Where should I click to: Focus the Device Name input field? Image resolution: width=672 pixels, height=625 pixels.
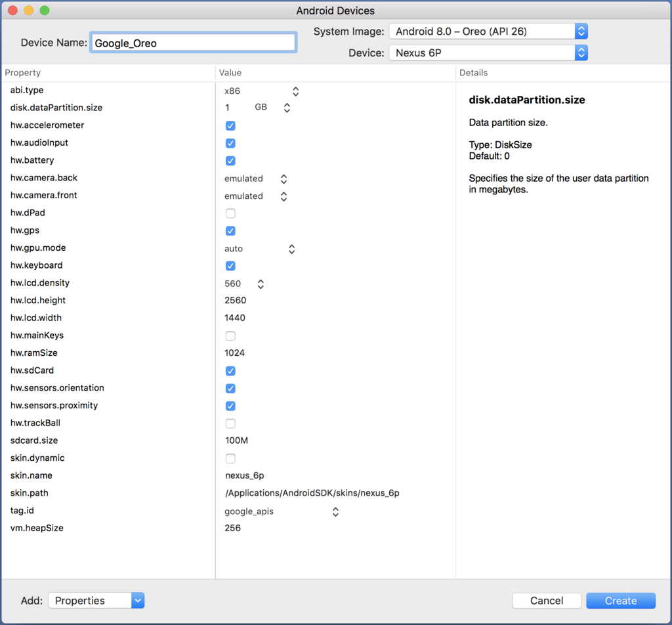coord(194,43)
